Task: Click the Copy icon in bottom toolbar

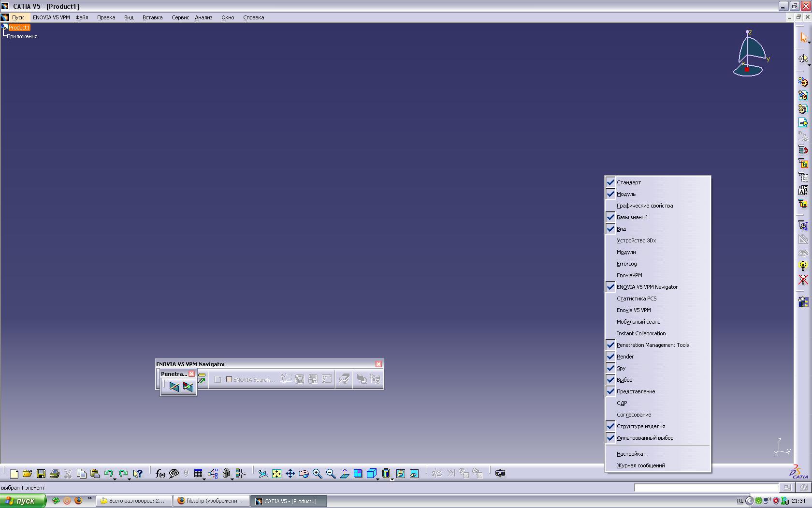Action: click(82, 474)
